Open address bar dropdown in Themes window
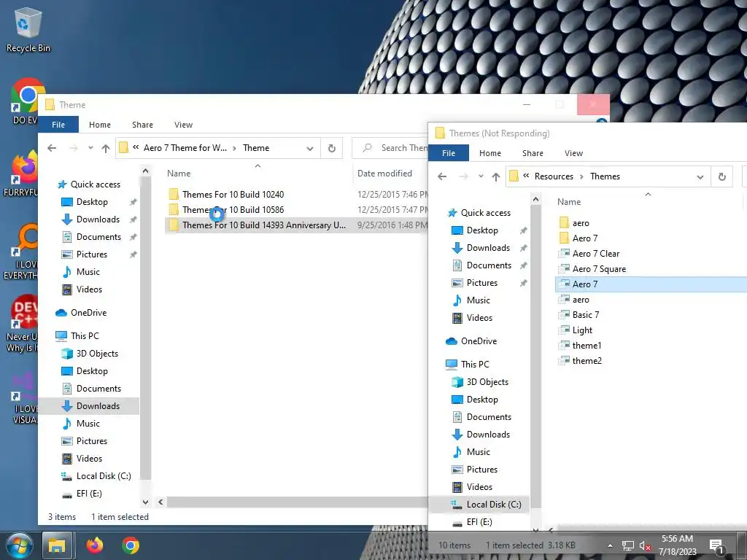Viewport: 747px width, 560px height. 700,176
